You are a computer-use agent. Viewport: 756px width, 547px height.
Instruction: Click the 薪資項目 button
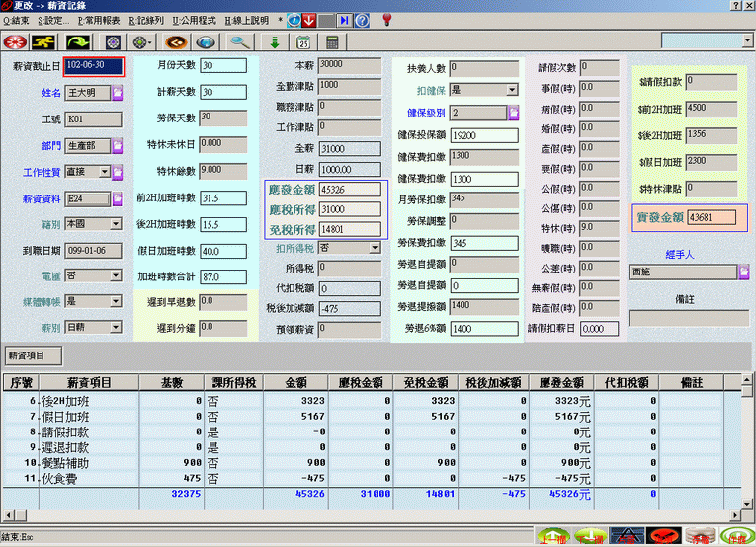pos(34,355)
